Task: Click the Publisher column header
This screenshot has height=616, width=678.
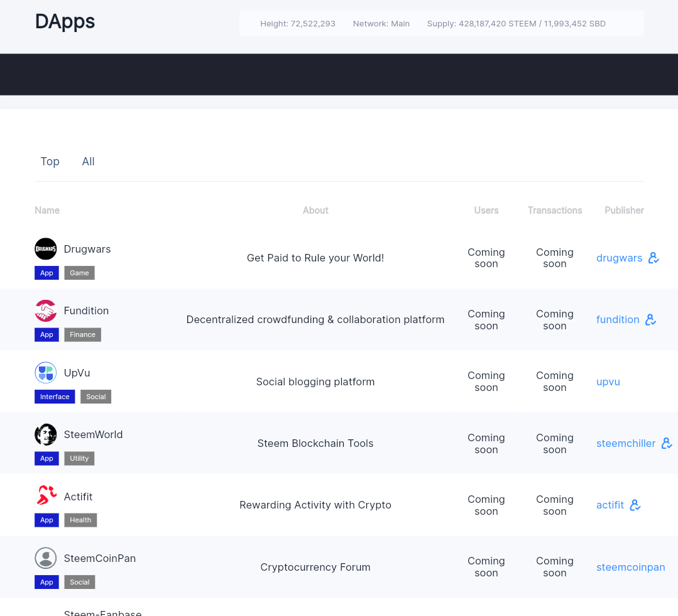Action: click(x=624, y=210)
